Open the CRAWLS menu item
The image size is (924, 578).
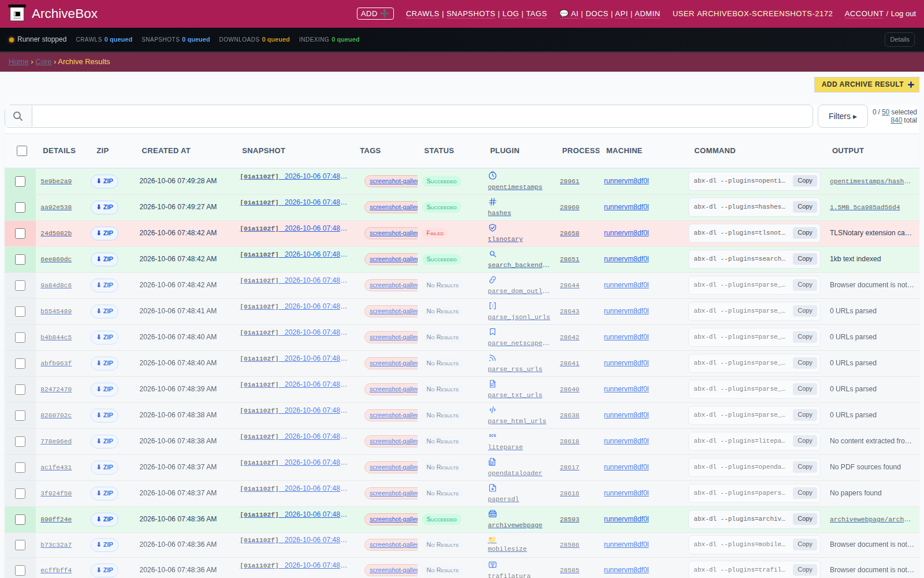coord(422,13)
